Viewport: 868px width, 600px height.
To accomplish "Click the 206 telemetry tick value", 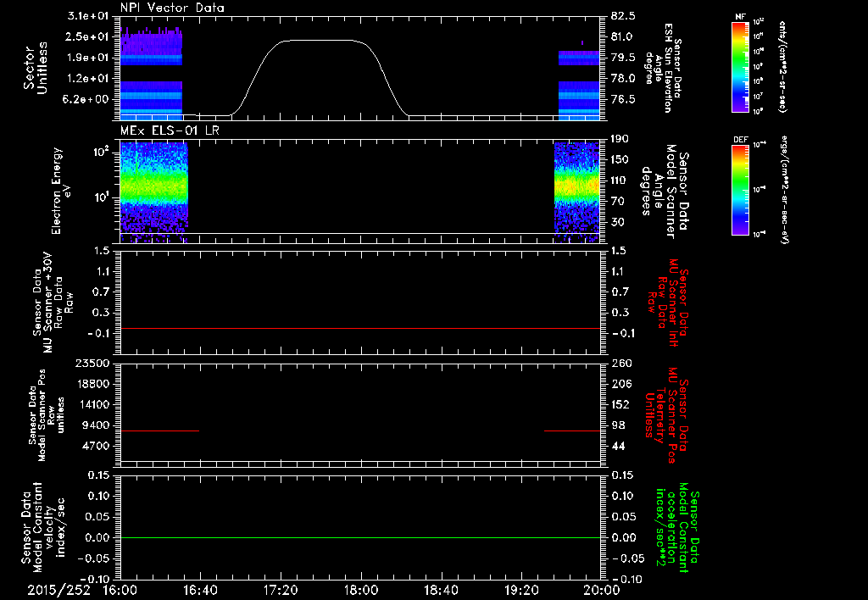I will 620,384.
